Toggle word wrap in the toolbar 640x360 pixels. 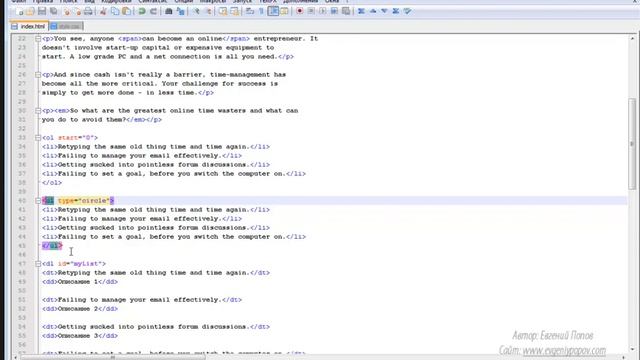250,11
